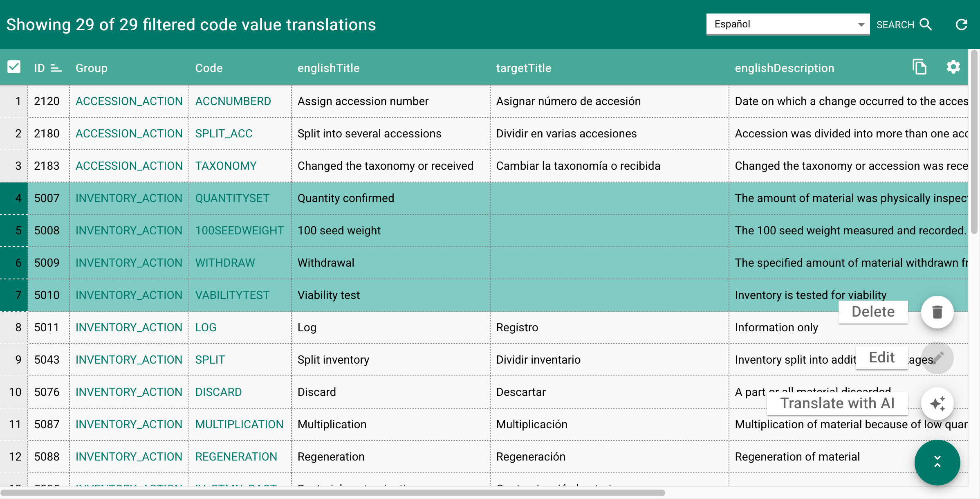The width and height of the screenshot is (980, 499).
Task: Click ACCESSION_ACTION group in row 2180
Action: pyautogui.click(x=129, y=133)
